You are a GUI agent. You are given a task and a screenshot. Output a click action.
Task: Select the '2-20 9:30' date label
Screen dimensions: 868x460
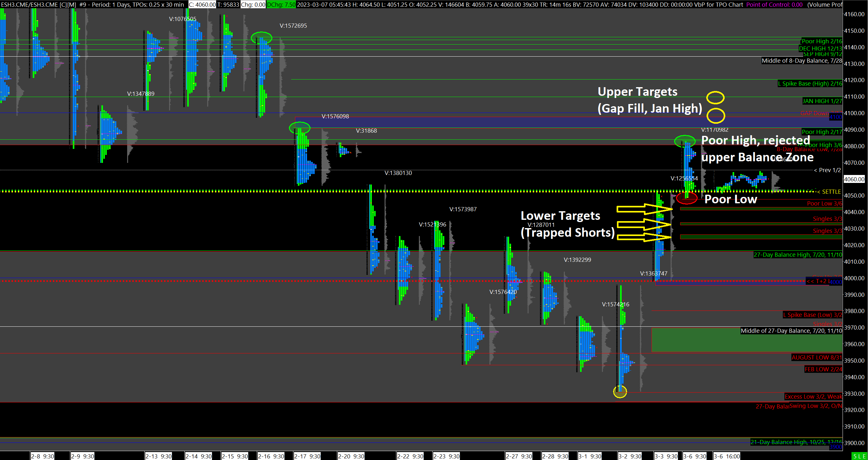[x=351, y=456]
